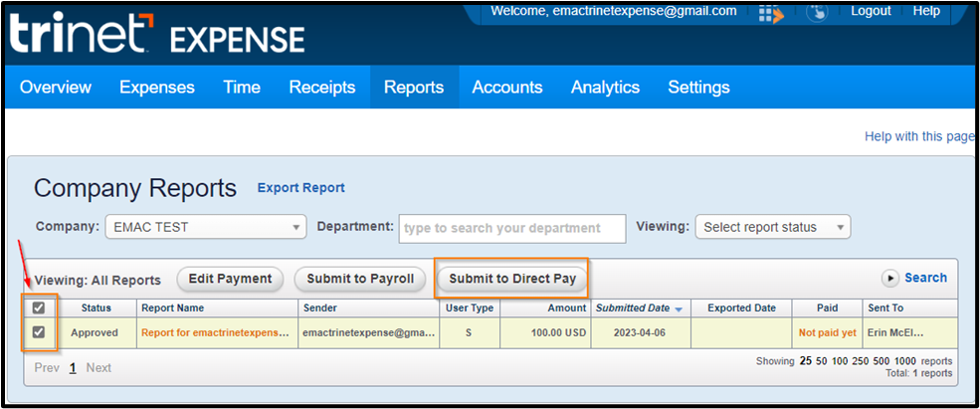The image size is (980, 409).
Task: Click the Edit Payment button
Action: [230, 279]
